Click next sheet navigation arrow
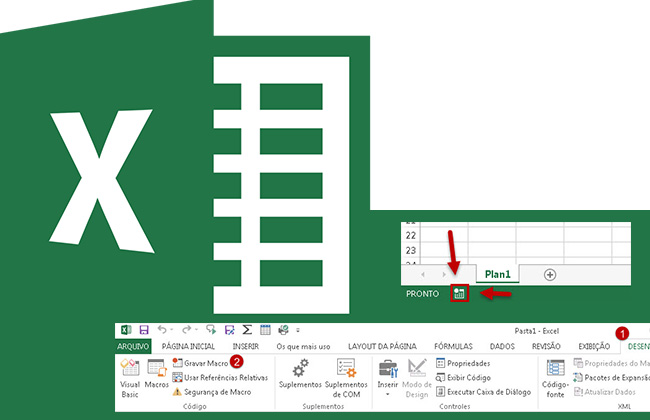650x420 pixels. [444, 274]
